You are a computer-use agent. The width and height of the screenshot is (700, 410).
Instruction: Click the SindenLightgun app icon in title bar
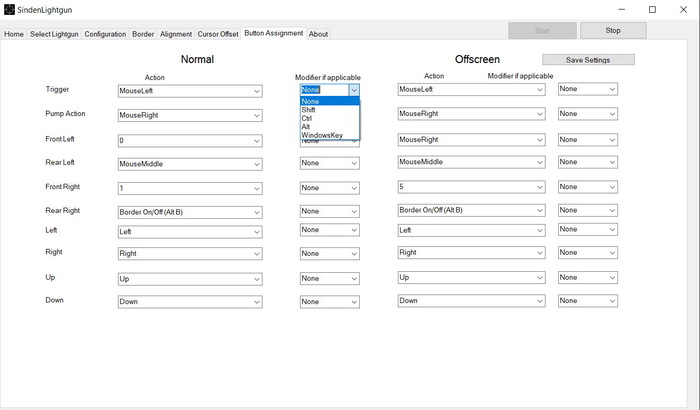pos(8,9)
